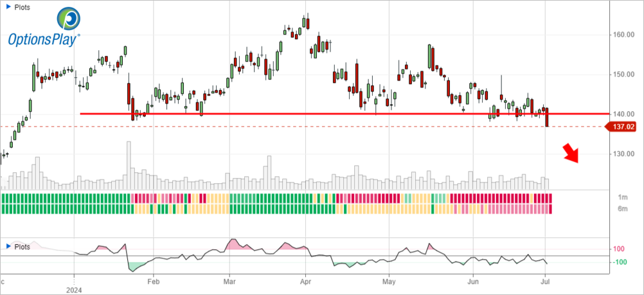Click the latest red candle at 137
This screenshot has width=644, height=295.
(547, 117)
